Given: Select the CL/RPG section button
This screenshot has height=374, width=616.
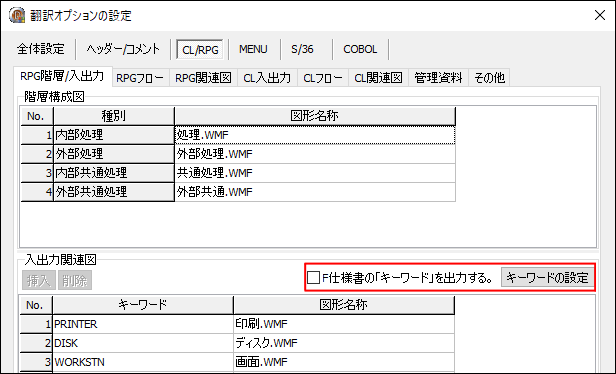Looking at the screenshot, I should pos(200,50).
